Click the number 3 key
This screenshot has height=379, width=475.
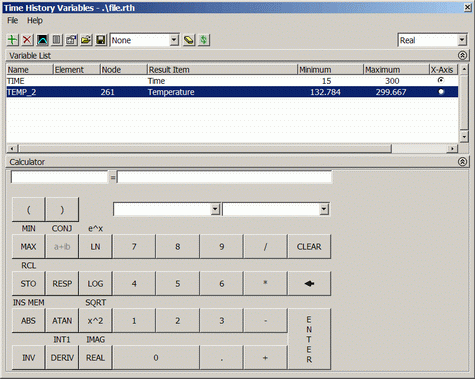[x=222, y=320]
